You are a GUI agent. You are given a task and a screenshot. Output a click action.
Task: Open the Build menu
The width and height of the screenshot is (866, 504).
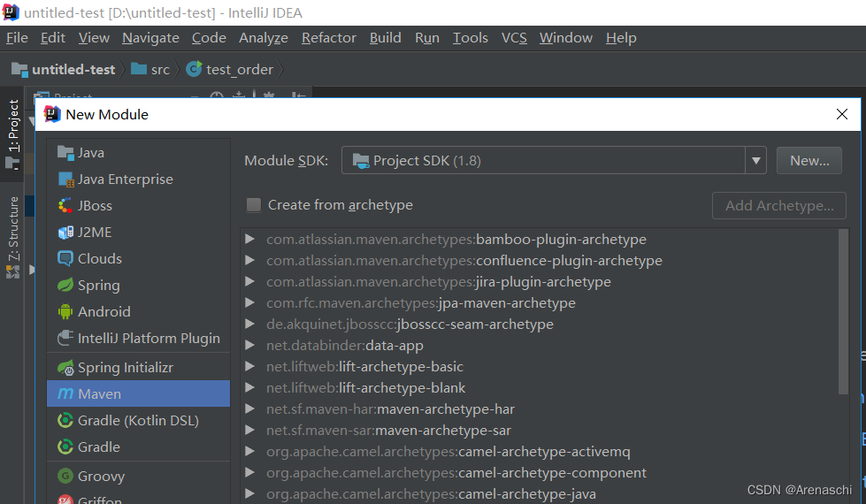[x=386, y=38]
